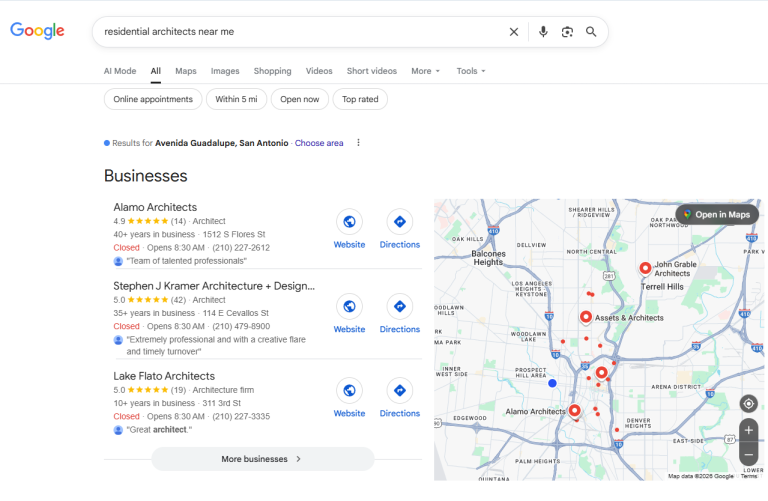Image resolution: width=768 pixels, height=501 pixels.
Task: Switch to the Images tab
Action: coord(225,71)
